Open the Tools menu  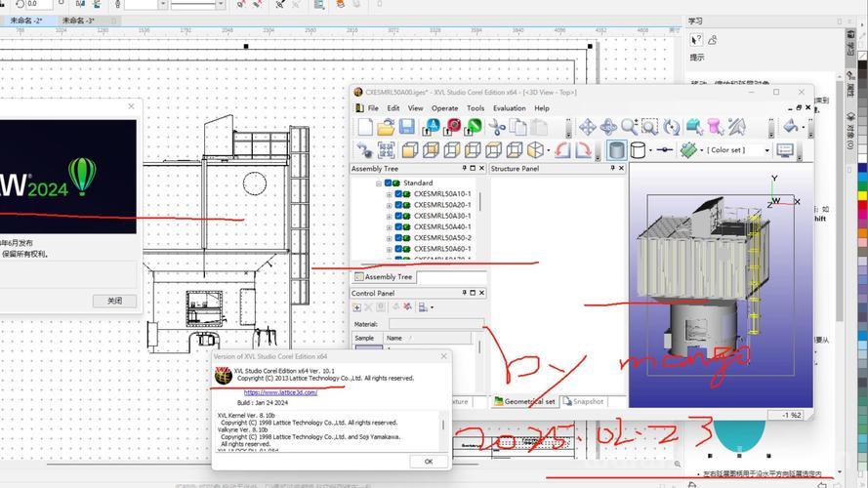coord(475,108)
